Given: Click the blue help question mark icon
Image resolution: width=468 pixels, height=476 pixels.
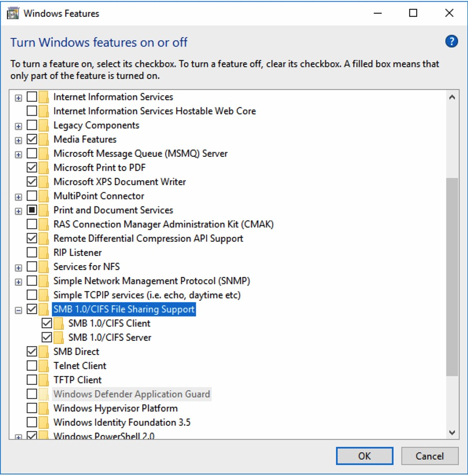Looking at the screenshot, I should click(451, 42).
